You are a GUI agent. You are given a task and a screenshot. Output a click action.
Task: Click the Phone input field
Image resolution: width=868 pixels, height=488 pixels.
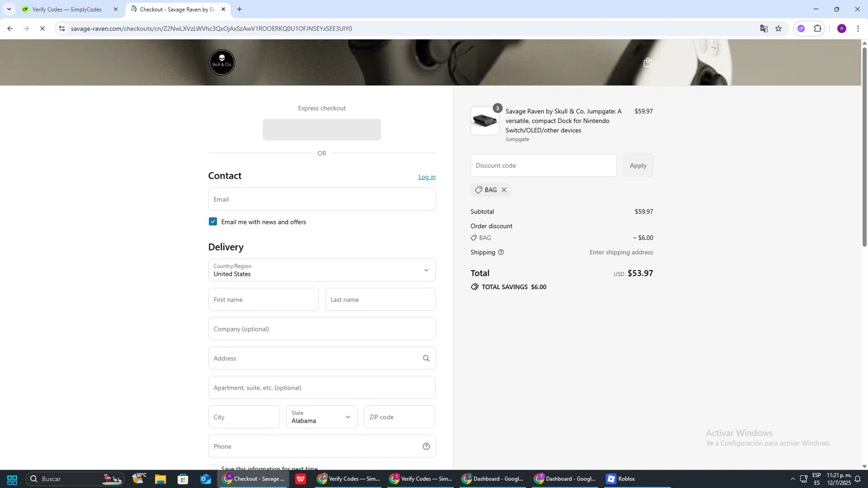pyautogui.click(x=322, y=446)
